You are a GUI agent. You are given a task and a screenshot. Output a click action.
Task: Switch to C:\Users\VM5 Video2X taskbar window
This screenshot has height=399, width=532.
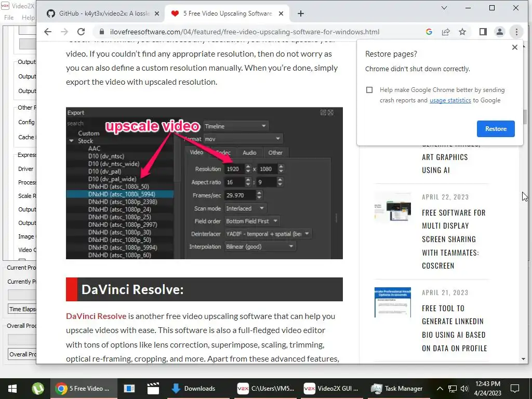point(265,389)
